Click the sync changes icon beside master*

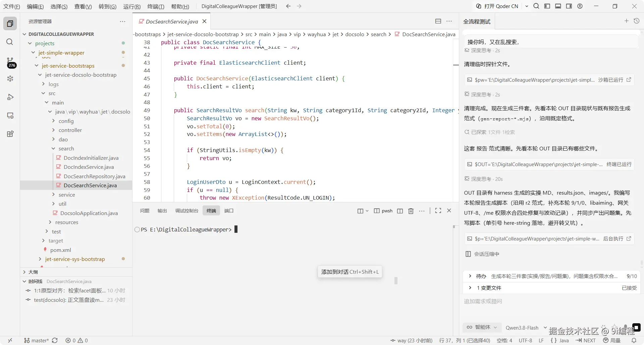55,340
